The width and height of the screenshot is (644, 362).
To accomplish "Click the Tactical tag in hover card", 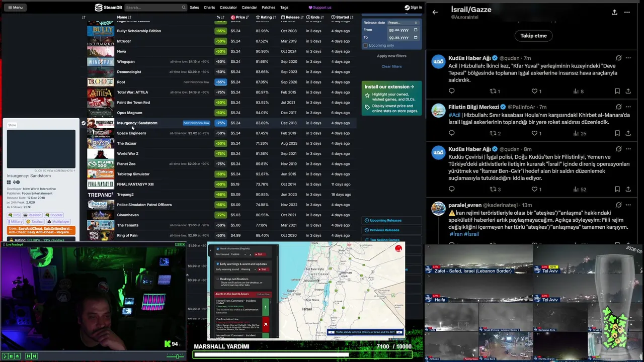I will (35, 222).
